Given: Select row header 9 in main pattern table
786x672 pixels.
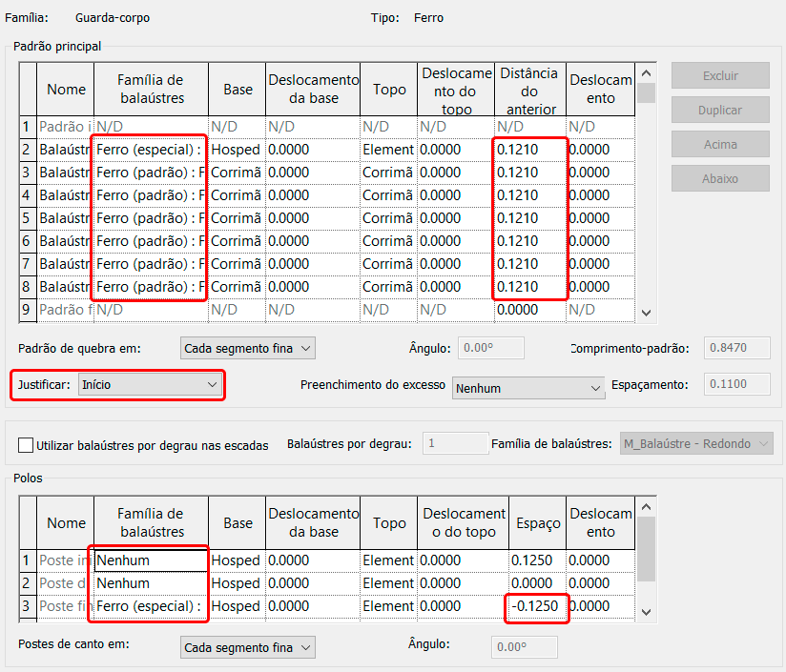Looking at the screenshot, I should click(28, 310).
